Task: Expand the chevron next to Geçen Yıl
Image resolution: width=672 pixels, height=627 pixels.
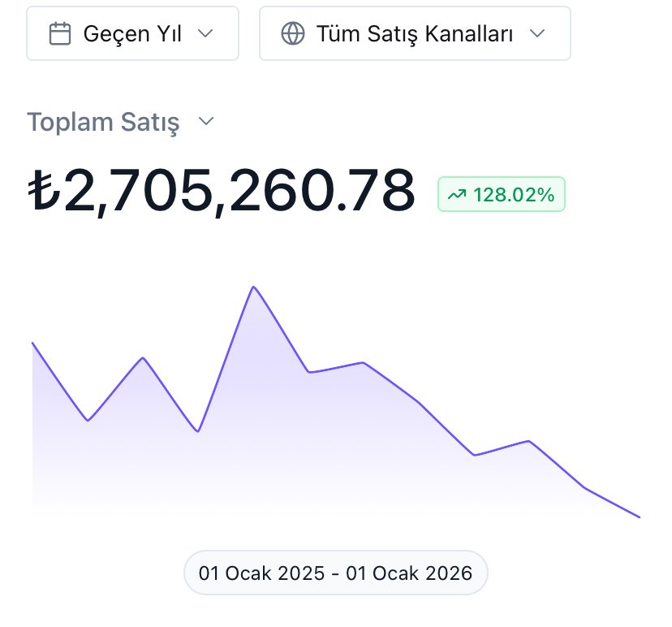Action: [205, 33]
